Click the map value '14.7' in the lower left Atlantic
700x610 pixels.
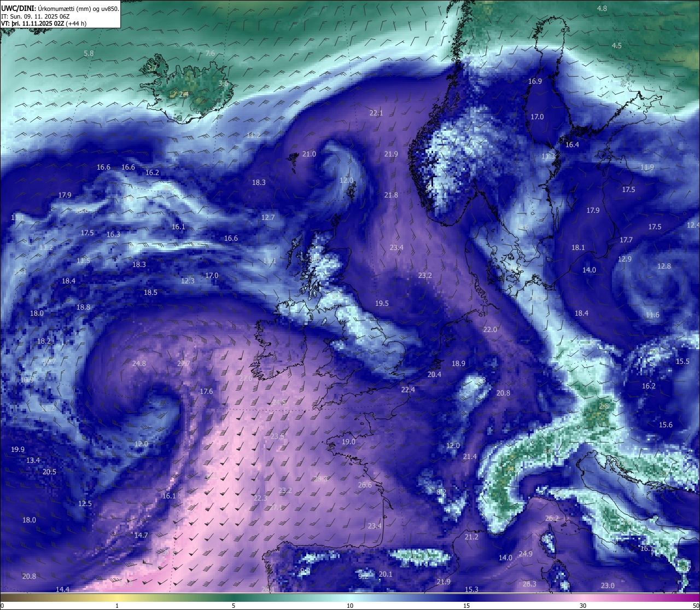click(x=141, y=536)
